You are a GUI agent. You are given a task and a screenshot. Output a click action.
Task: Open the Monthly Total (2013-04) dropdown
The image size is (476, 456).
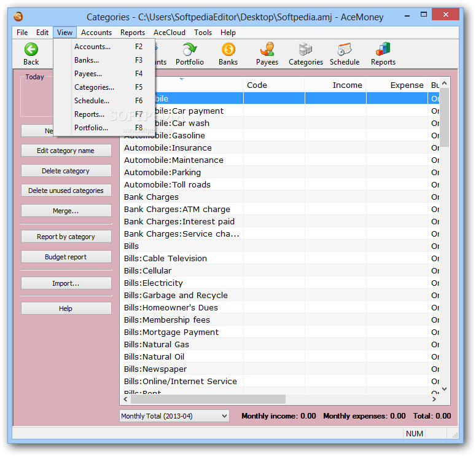point(174,416)
